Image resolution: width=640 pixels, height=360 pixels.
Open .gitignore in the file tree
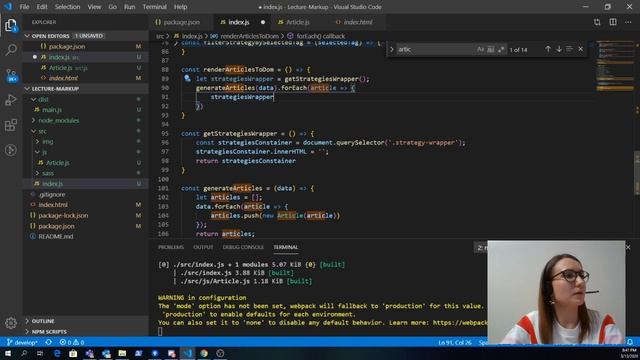(x=86, y=195)
